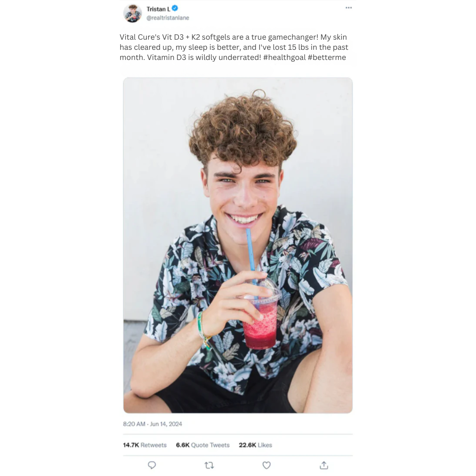Open the #betterme hashtag

coord(327,57)
